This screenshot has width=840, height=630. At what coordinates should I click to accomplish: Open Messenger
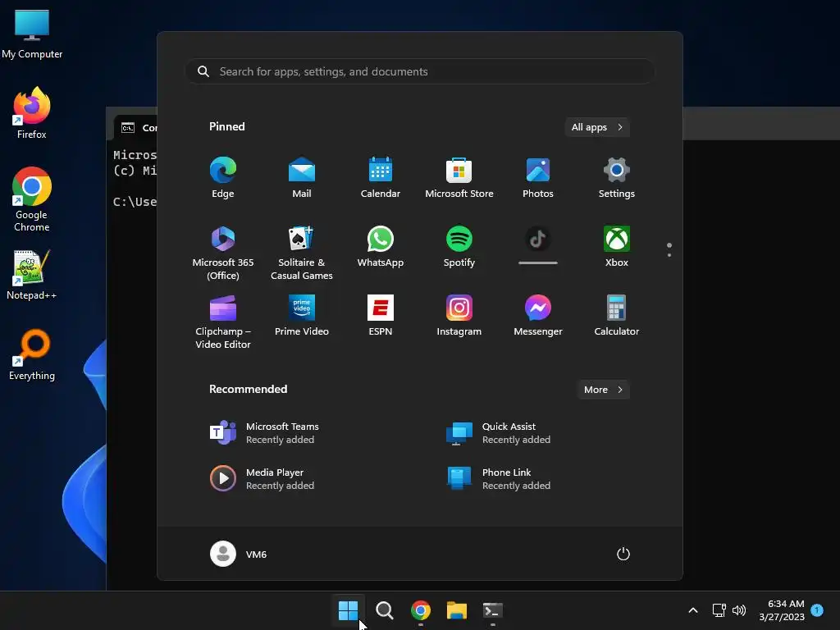538,316
